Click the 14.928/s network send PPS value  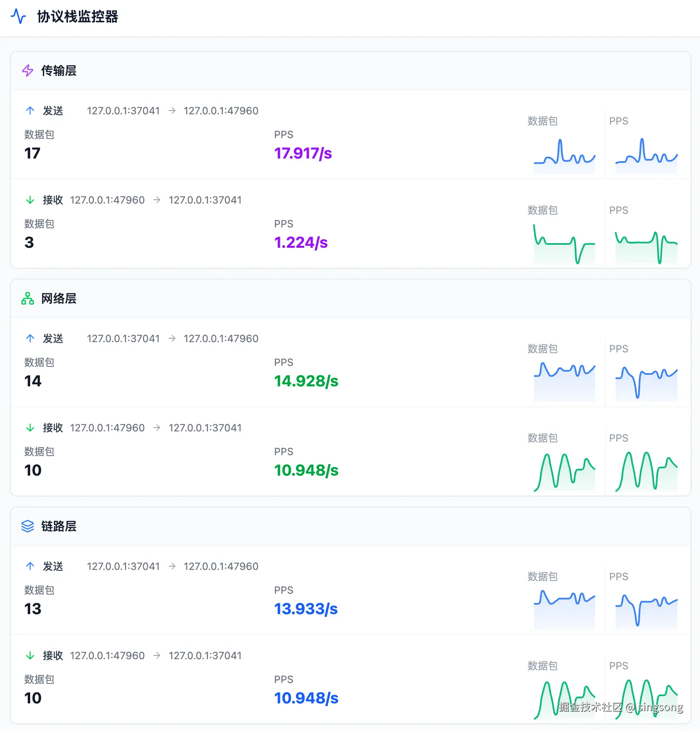click(306, 381)
